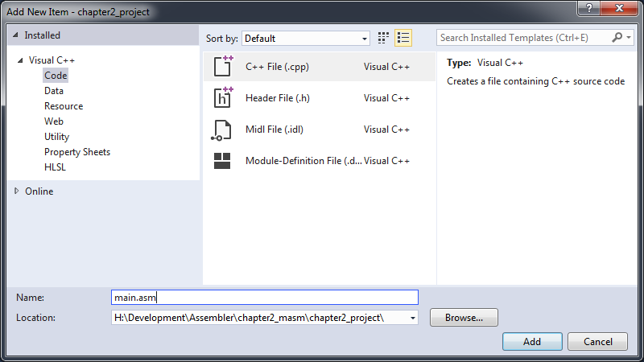Collapse the Visual C++ tree node

pyautogui.click(x=20, y=60)
